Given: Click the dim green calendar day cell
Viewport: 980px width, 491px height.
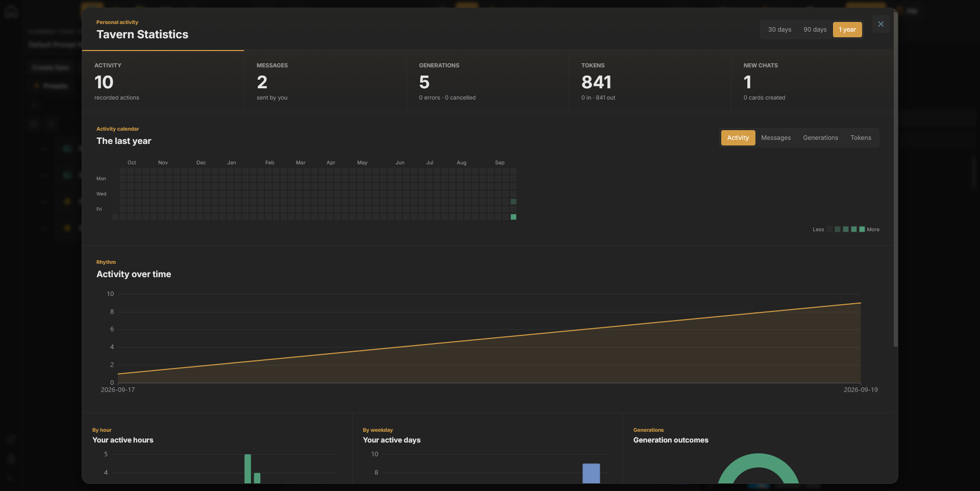Looking at the screenshot, I should [513, 202].
